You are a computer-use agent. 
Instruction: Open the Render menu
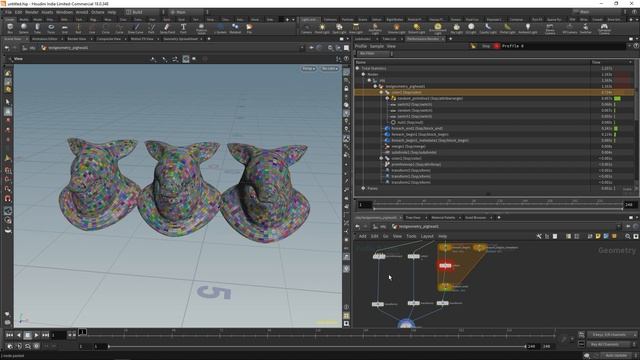pyautogui.click(x=32, y=12)
